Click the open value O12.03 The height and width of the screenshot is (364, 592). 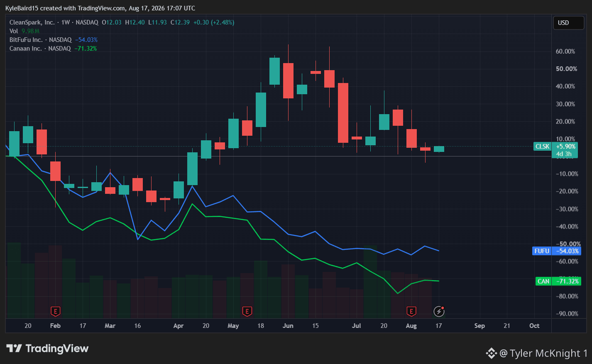(112, 22)
